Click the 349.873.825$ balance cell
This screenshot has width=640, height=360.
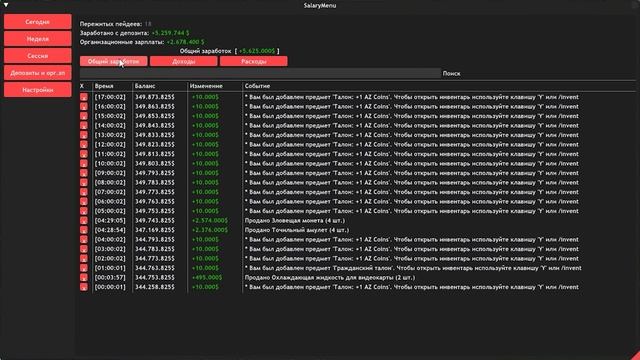[155, 97]
